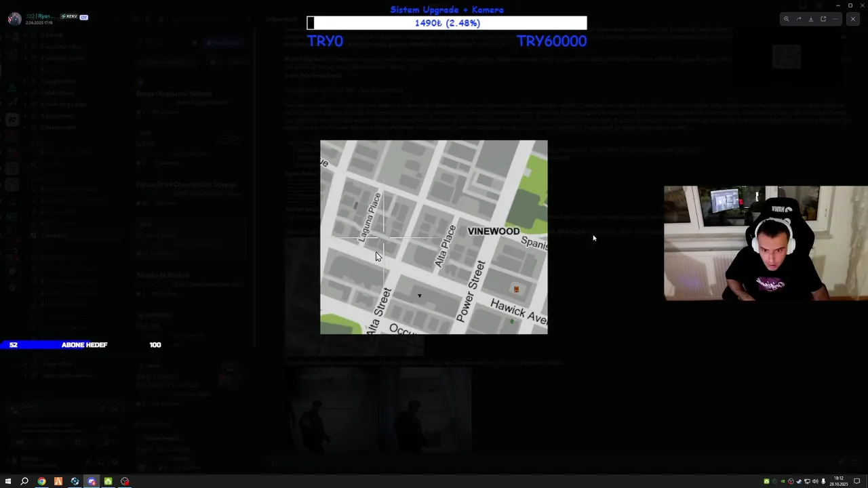The height and width of the screenshot is (488, 868).
Task: Open the Windows notification center
Action: point(857,481)
